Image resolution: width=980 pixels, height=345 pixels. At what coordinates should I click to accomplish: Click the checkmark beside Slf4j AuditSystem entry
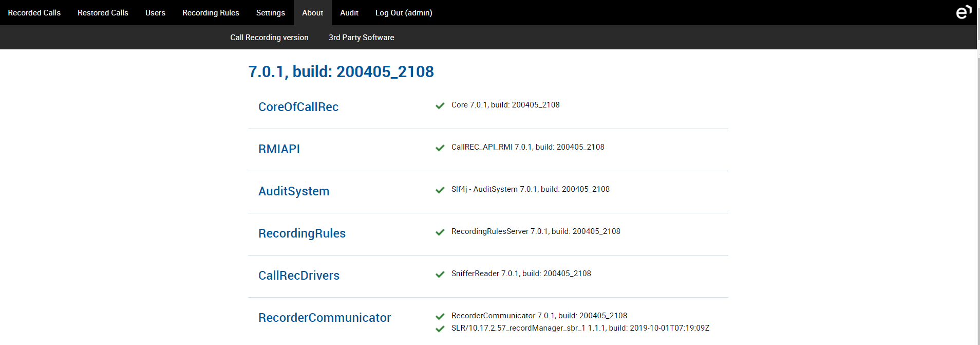(x=440, y=190)
